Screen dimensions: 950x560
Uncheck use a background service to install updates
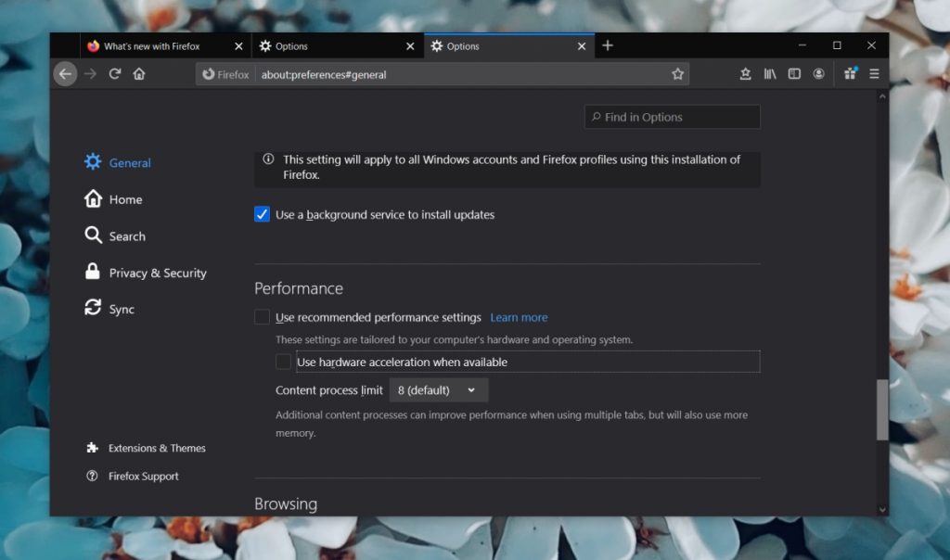tap(263, 214)
